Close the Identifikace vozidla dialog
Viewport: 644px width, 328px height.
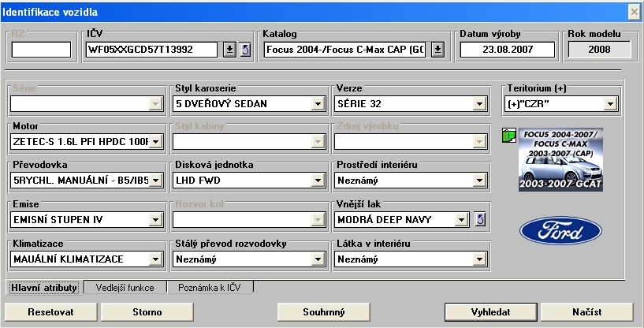634,12
